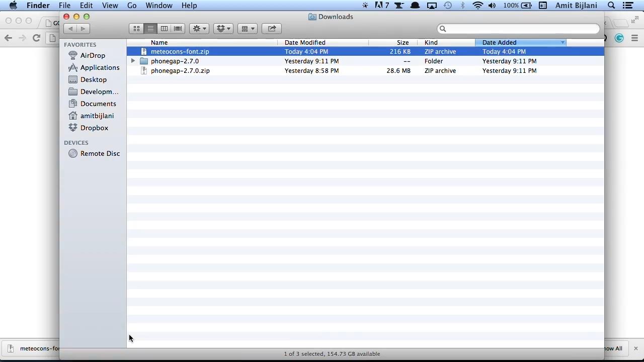The width and height of the screenshot is (644, 362).
Task: Sort by the Size column header
Action: [x=393, y=43]
